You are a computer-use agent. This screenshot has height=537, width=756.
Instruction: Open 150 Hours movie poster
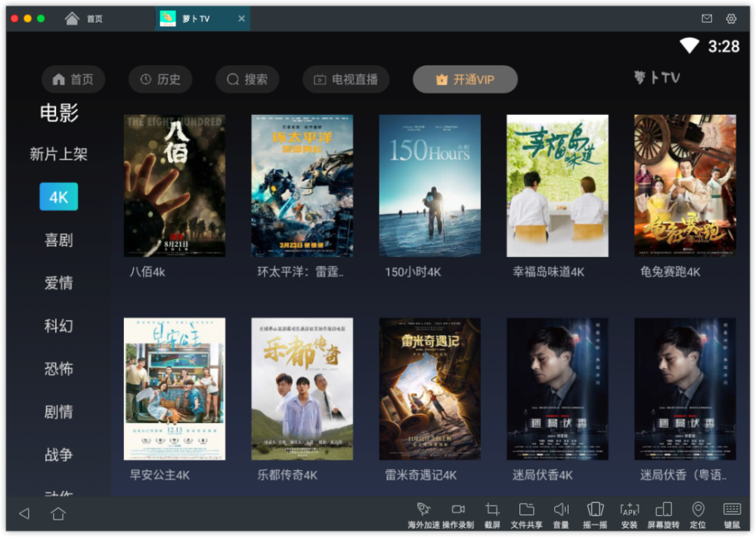pos(429,186)
